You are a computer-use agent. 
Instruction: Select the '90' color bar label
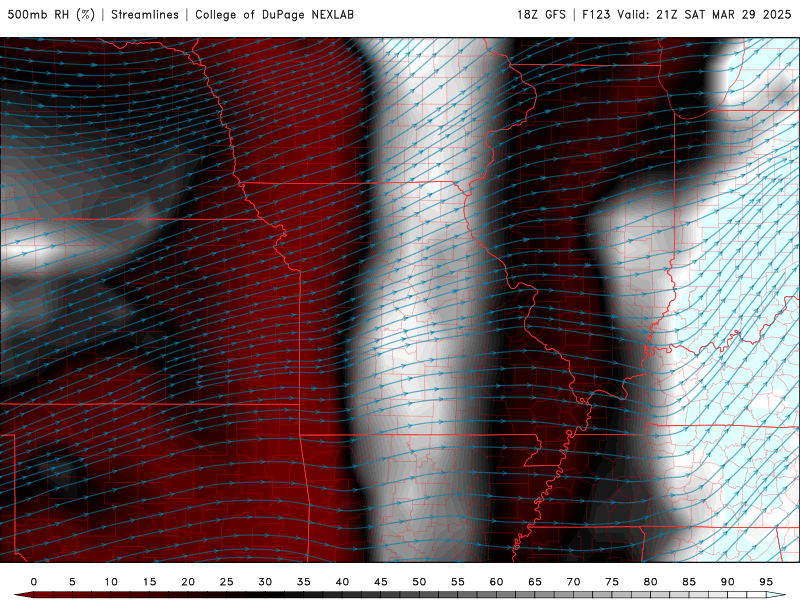(728, 582)
